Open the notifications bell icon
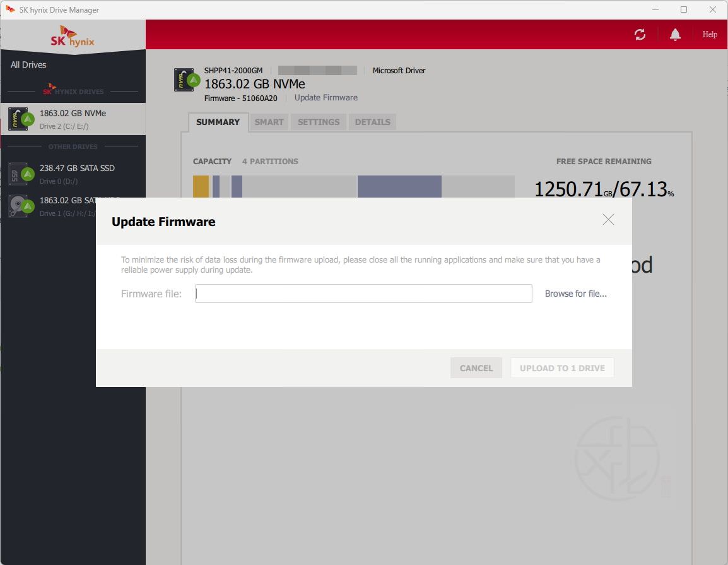Image resolution: width=728 pixels, height=565 pixels. [675, 35]
